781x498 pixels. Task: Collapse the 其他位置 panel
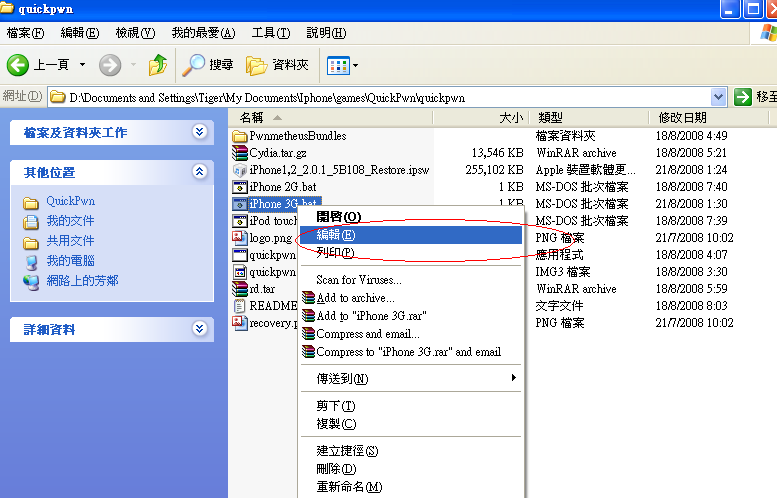[200, 173]
